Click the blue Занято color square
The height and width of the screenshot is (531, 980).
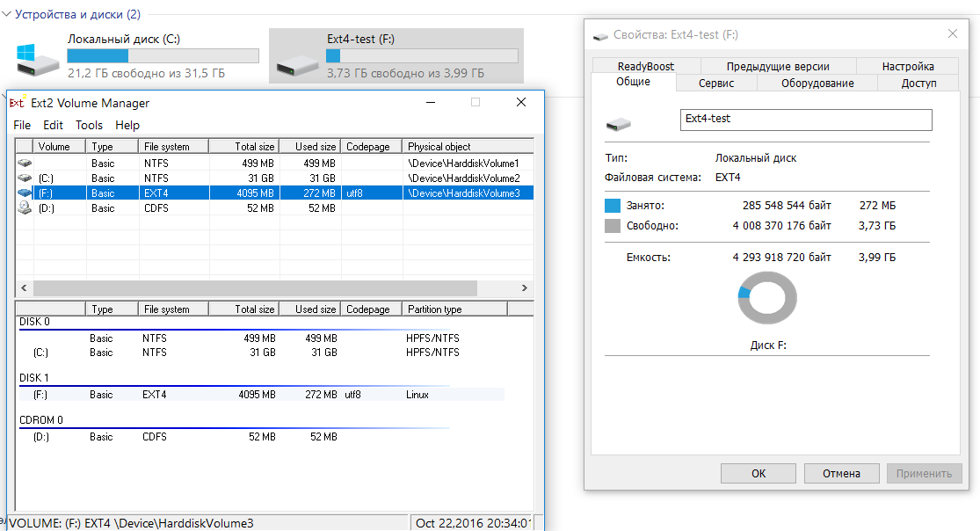(613, 206)
